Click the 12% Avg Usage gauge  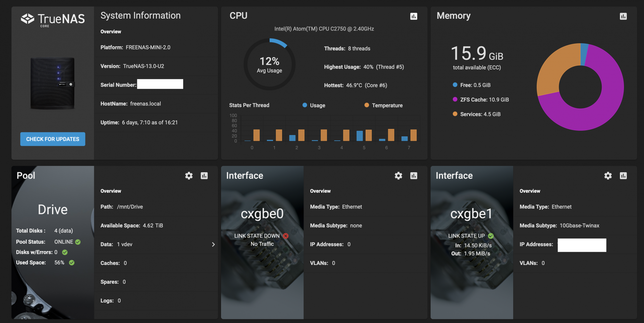pyautogui.click(x=269, y=64)
